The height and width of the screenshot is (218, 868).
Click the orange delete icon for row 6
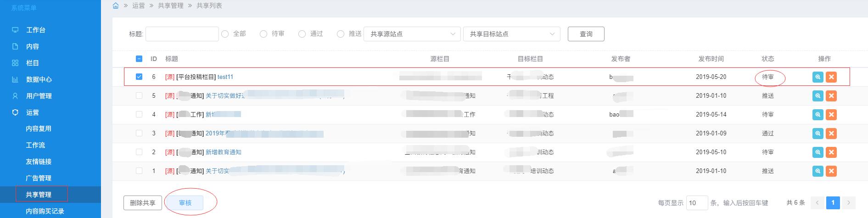[831, 77]
